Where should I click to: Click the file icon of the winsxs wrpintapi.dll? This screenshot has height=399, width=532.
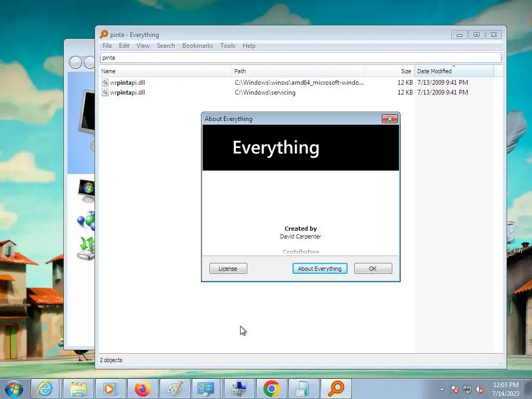click(x=105, y=83)
